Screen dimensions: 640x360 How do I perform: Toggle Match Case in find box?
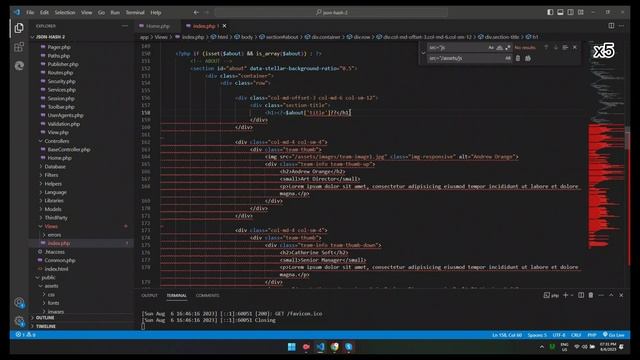491,48
